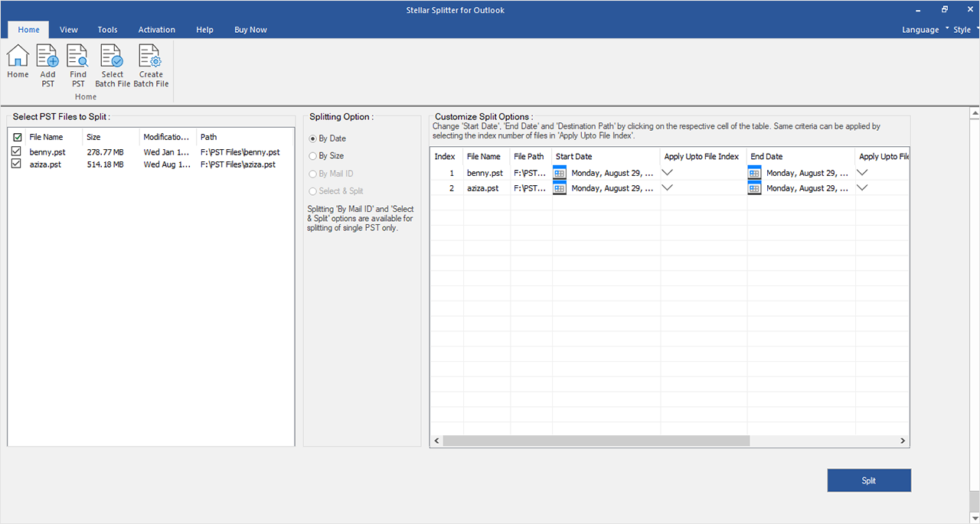
Task: Click the horizontal scrollbar thumb in split options table
Action: point(596,441)
